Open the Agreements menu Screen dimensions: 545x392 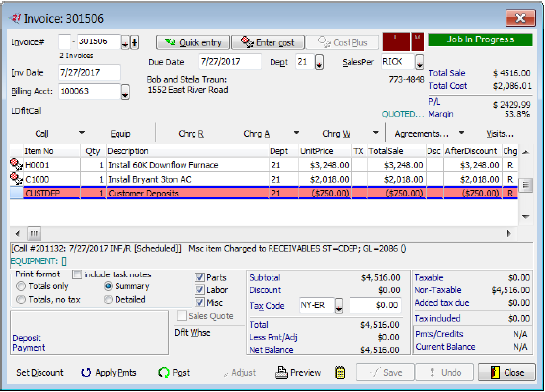tap(422, 134)
